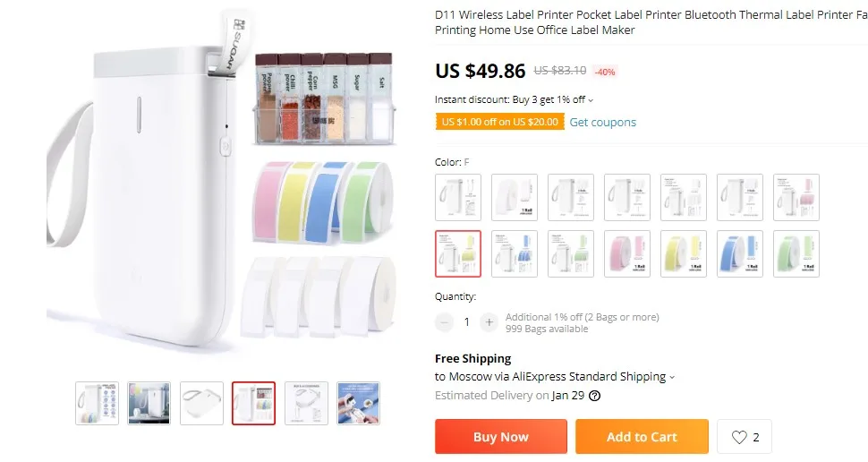Click the heart wishlist icon
This screenshot has height=462, width=868.
click(x=739, y=437)
